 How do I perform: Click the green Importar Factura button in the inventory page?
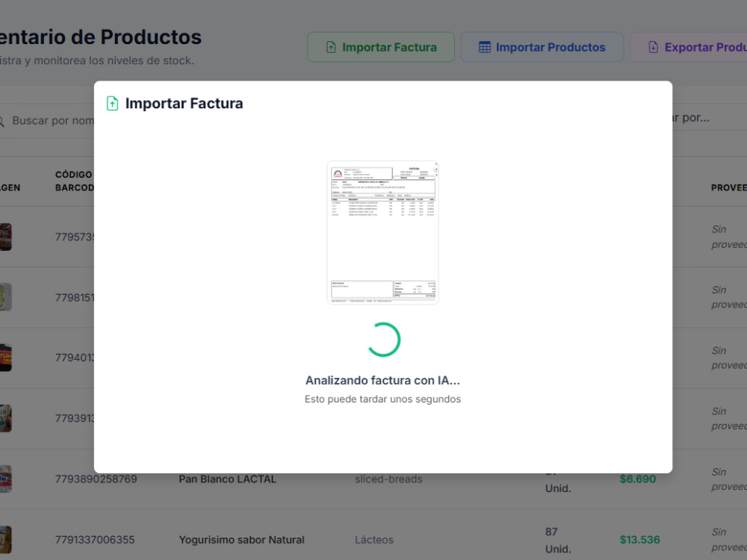381,47
